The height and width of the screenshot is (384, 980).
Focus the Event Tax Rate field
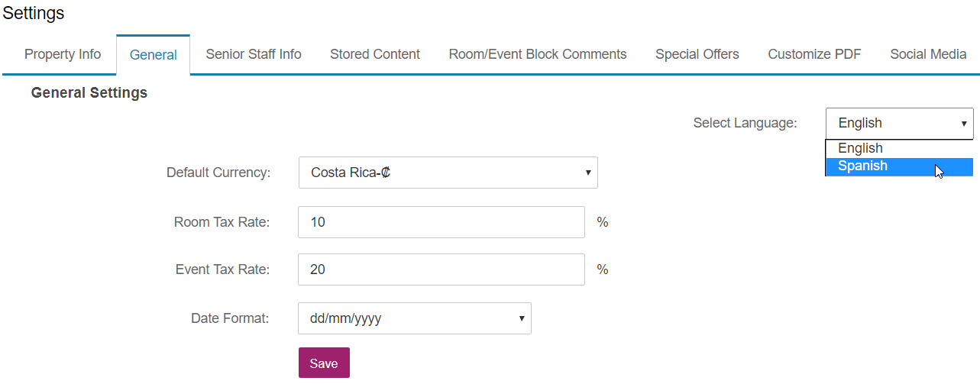coord(441,269)
